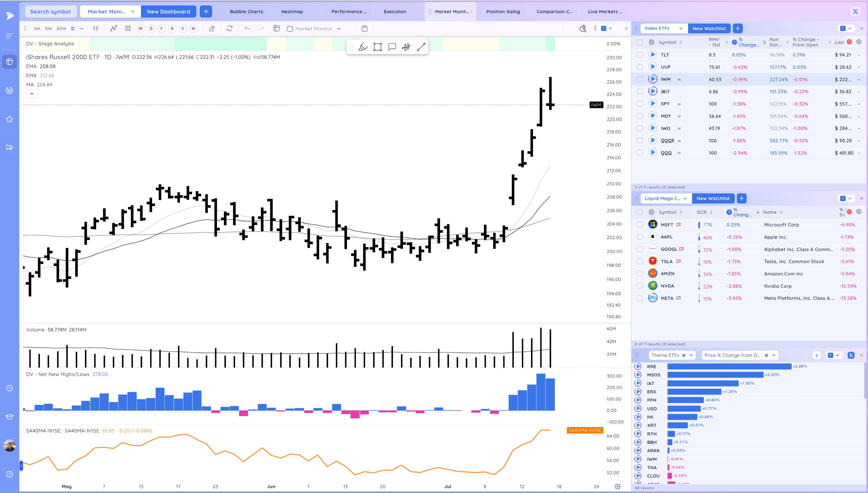Check the TLT row checkbox

click(x=639, y=55)
